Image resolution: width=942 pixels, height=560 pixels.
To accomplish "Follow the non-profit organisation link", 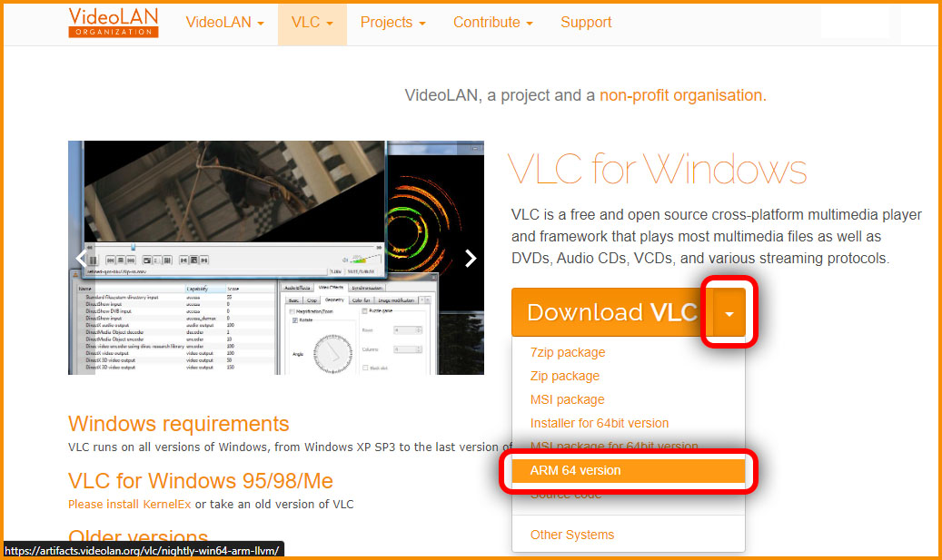I will point(680,95).
